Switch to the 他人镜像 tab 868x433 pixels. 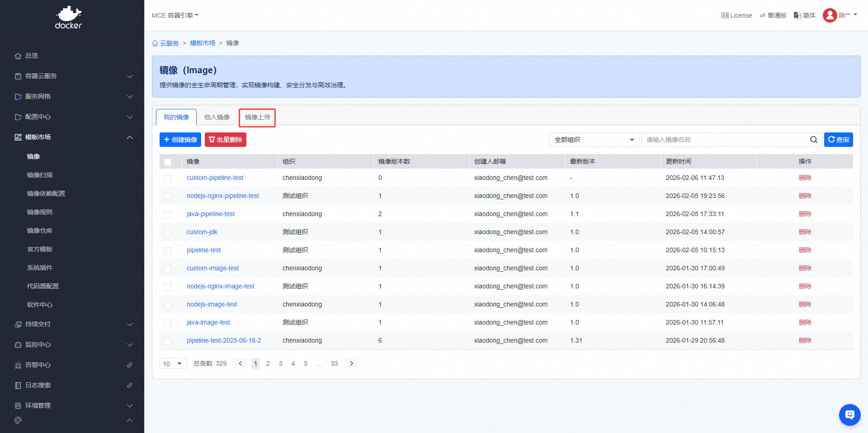(217, 118)
